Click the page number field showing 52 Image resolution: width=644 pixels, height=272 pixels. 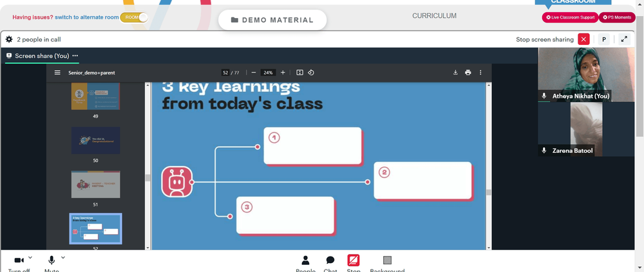[225, 73]
